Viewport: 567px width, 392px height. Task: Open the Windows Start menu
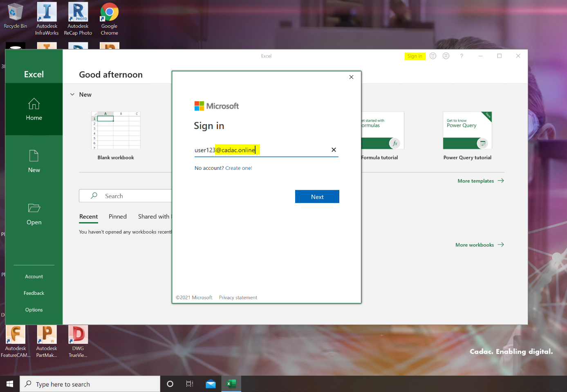point(10,384)
